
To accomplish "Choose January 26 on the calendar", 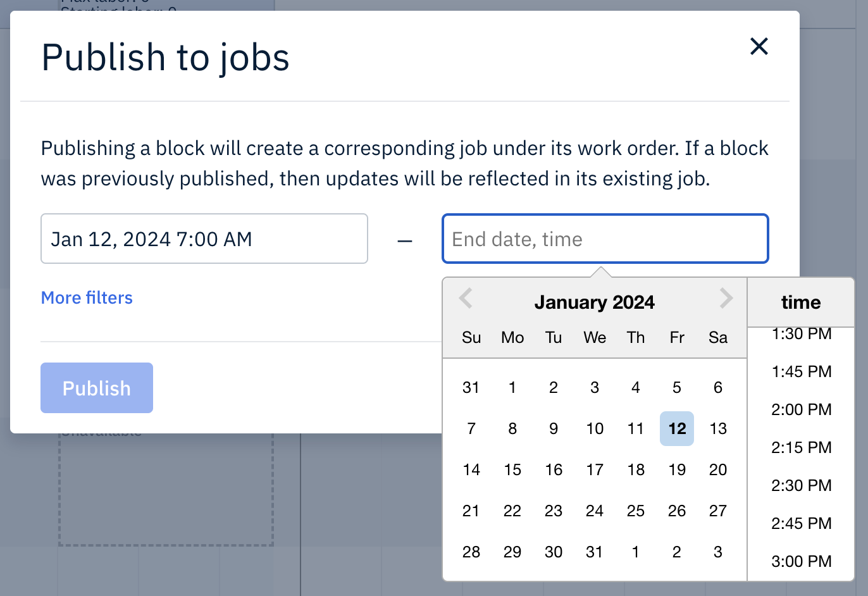I will point(677,511).
